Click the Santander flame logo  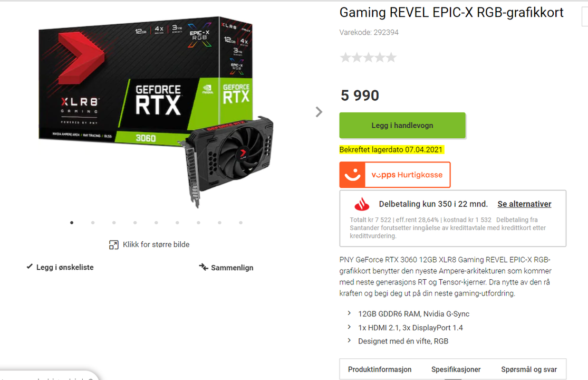tap(362, 204)
